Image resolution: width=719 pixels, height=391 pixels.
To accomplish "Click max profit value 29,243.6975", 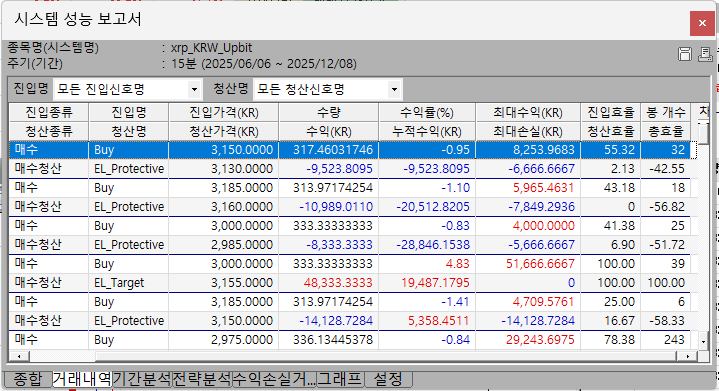I will [528, 340].
